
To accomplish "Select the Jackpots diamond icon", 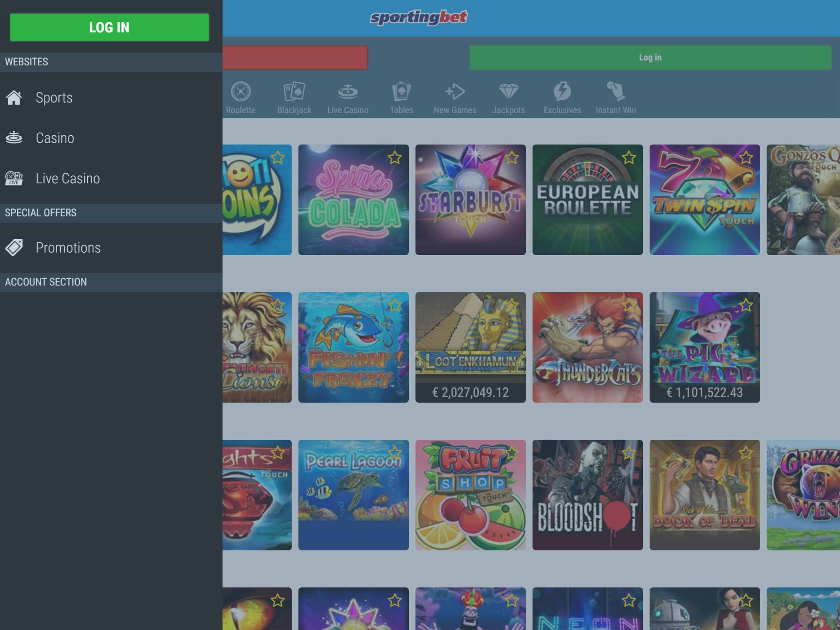I will [x=508, y=92].
